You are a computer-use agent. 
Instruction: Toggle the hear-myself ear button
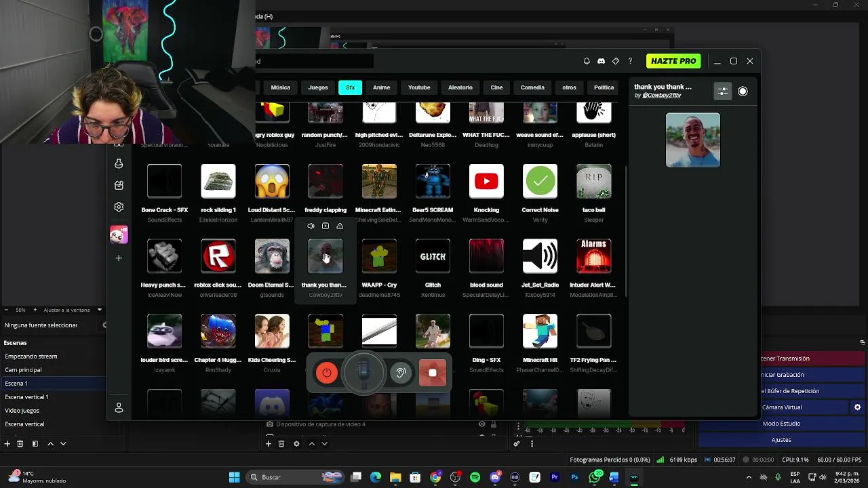pos(401,373)
